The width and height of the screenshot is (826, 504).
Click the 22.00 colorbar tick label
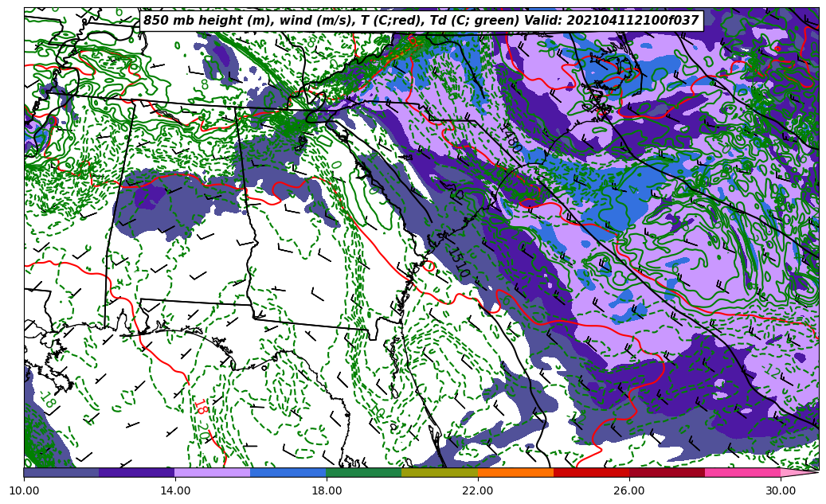click(478, 491)
